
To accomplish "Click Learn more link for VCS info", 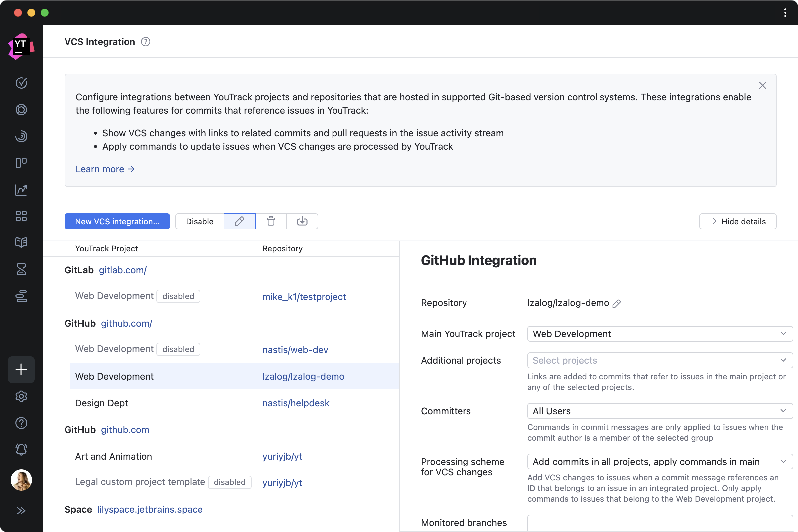I will point(106,169).
